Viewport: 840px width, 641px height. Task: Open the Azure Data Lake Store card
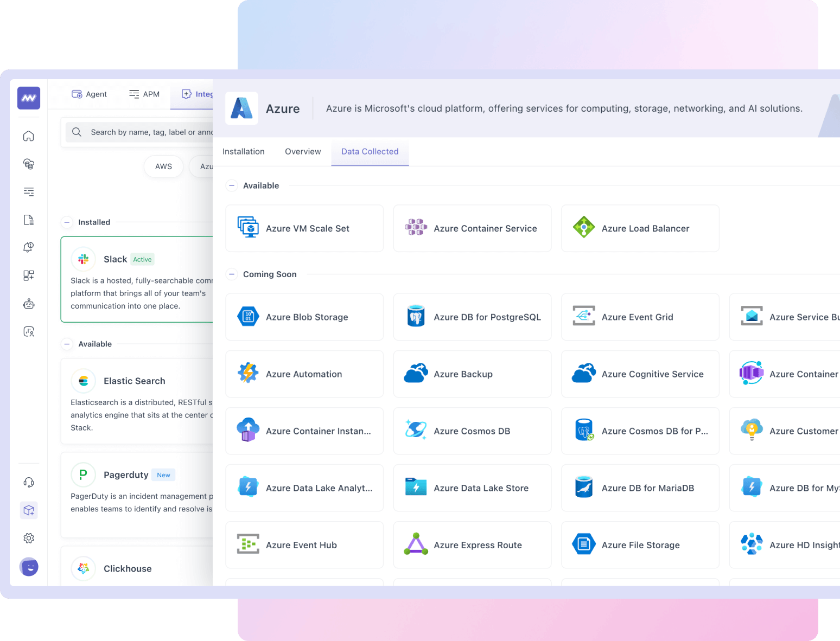tap(472, 488)
